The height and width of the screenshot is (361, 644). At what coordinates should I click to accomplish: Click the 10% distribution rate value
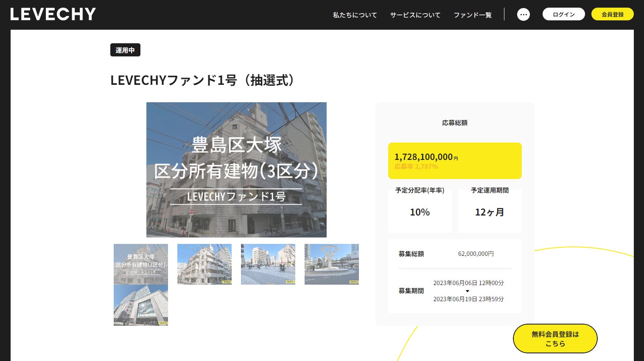click(420, 212)
